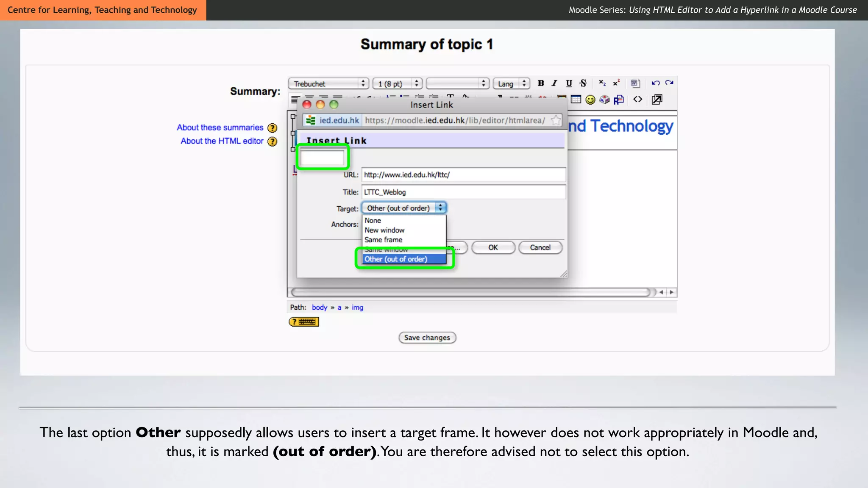
Task: Close the Insert Link window
Action: tap(307, 105)
